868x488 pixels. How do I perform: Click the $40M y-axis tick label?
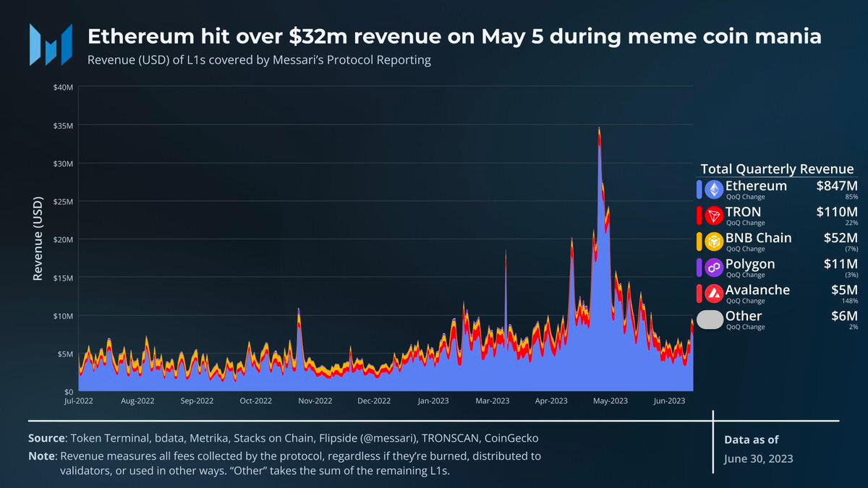(64, 87)
